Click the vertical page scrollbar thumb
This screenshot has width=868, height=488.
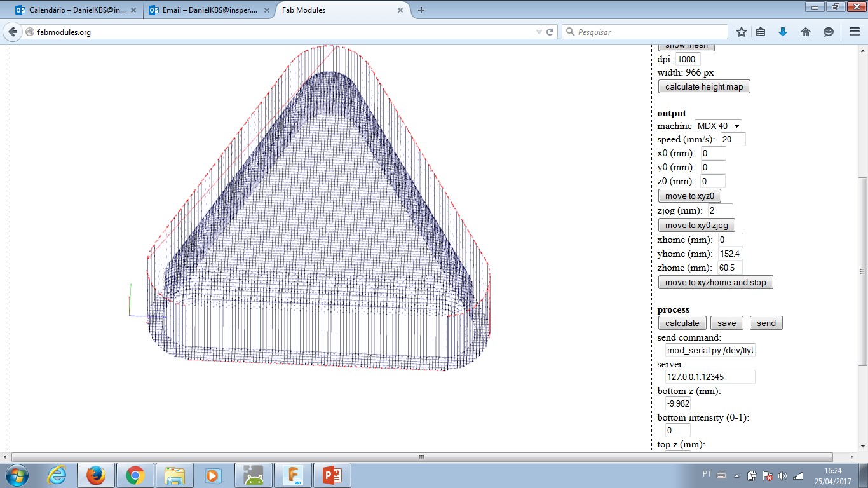(862, 271)
